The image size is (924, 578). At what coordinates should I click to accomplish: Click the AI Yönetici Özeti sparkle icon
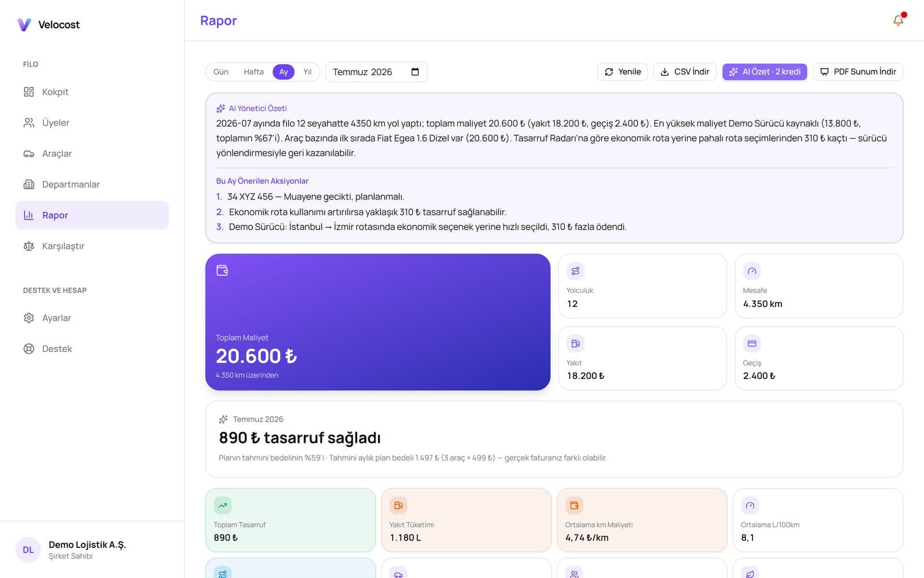[x=221, y=108]
